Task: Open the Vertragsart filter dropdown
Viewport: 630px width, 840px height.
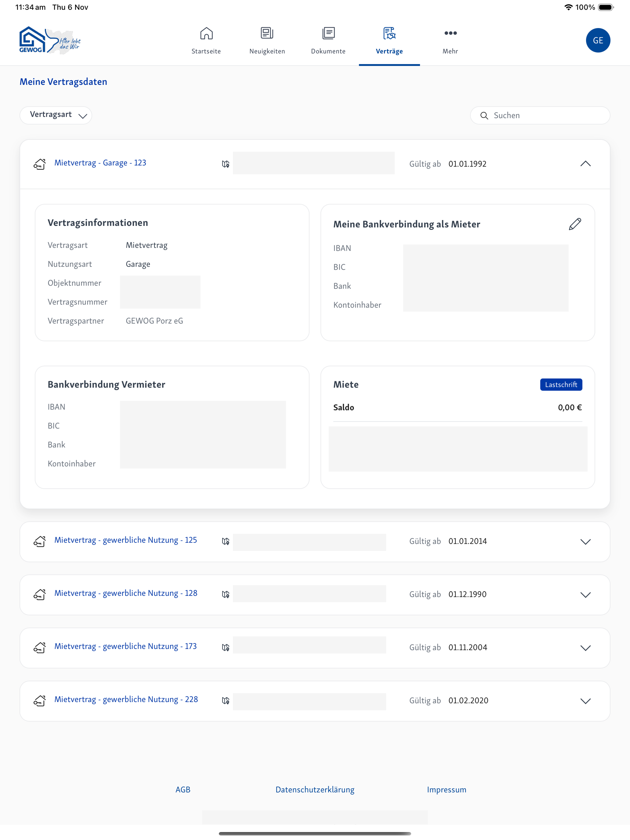Action: coord(56,115)
